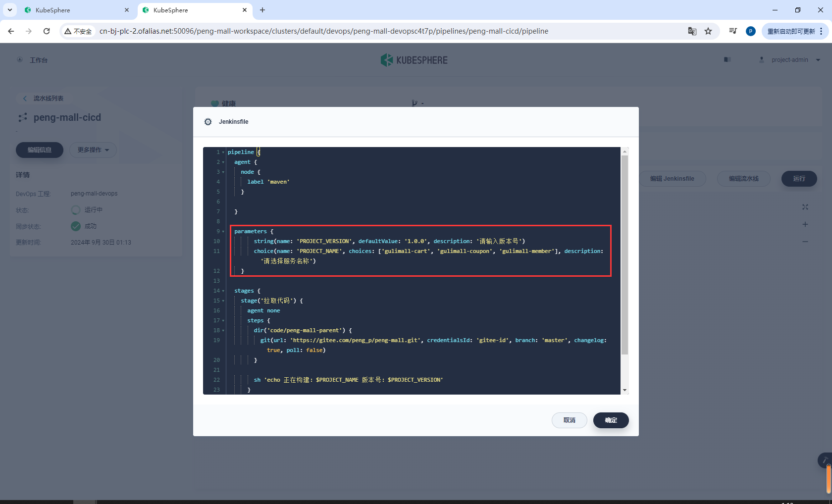Click code line 'label maven' in the editor
Image resolution: width=832 pixels, height=504 pixels.
coord(268,182)
